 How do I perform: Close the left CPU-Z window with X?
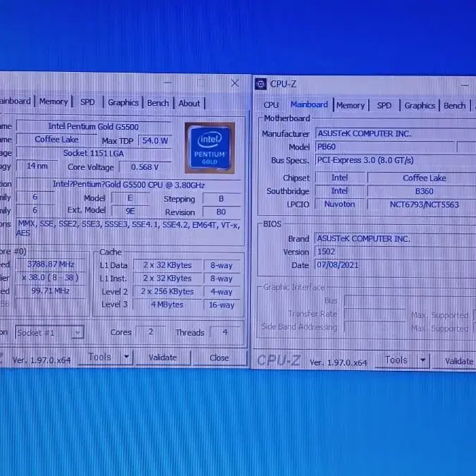tap(235, 83)
